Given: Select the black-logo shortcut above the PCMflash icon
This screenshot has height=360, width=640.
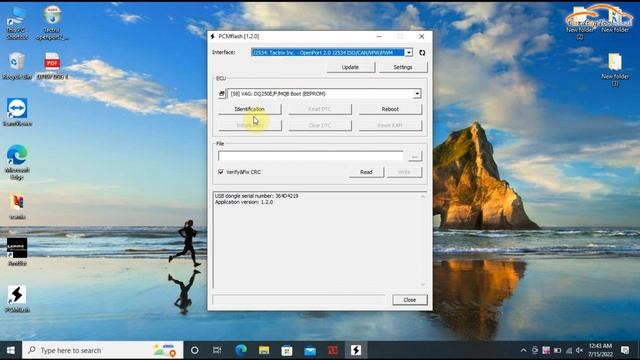Looking at the screenshot, I should click(17, 252).
